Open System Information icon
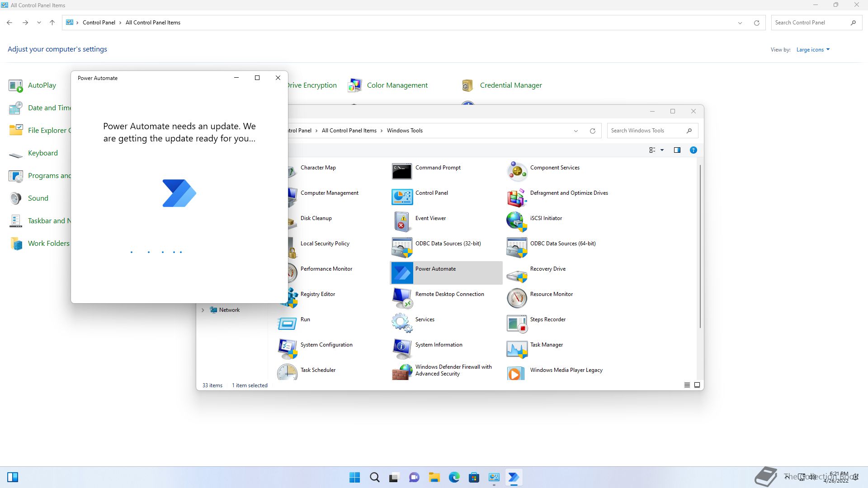 click(402, 348)
